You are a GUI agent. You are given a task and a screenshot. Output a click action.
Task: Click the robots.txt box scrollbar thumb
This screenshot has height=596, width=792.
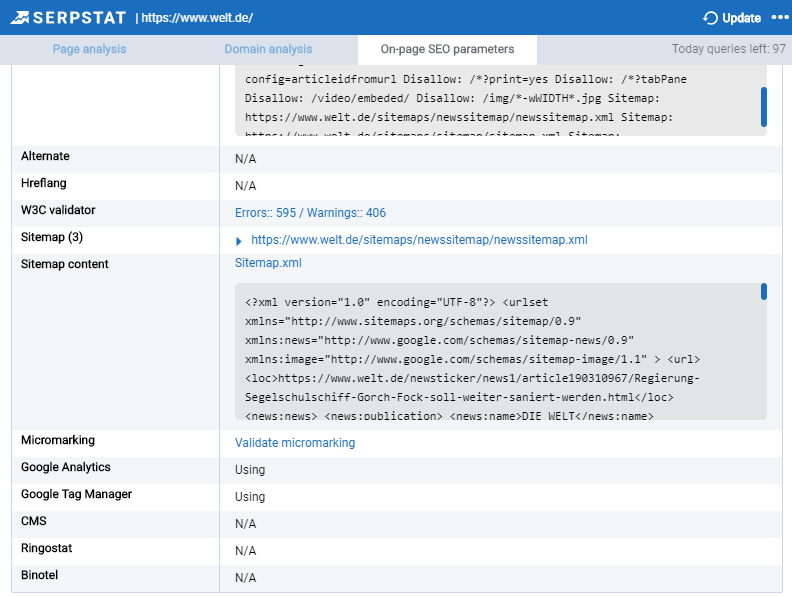tap(764, 107)
